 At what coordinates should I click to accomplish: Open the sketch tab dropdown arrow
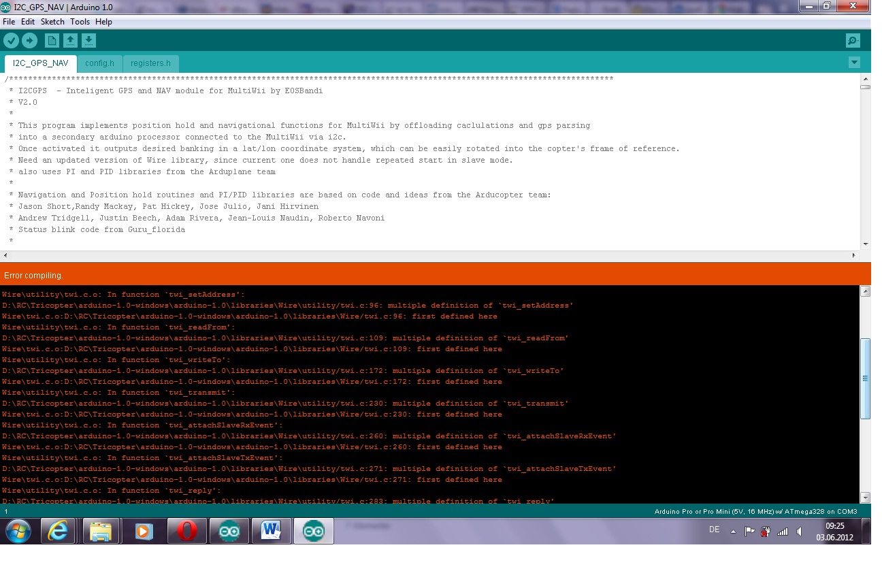point(854,62)
